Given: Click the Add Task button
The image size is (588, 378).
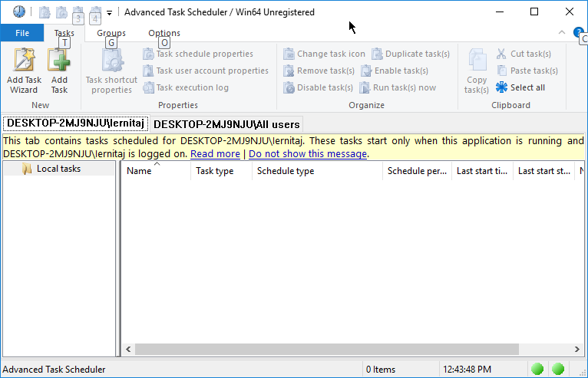Looking at the screenshot, I should [59, 71].
